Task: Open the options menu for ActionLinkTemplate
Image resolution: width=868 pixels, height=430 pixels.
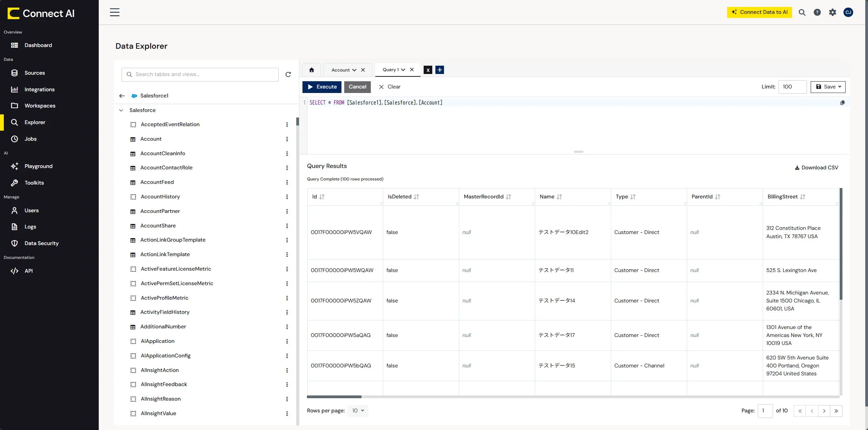Action: click(x=287, y=254)
